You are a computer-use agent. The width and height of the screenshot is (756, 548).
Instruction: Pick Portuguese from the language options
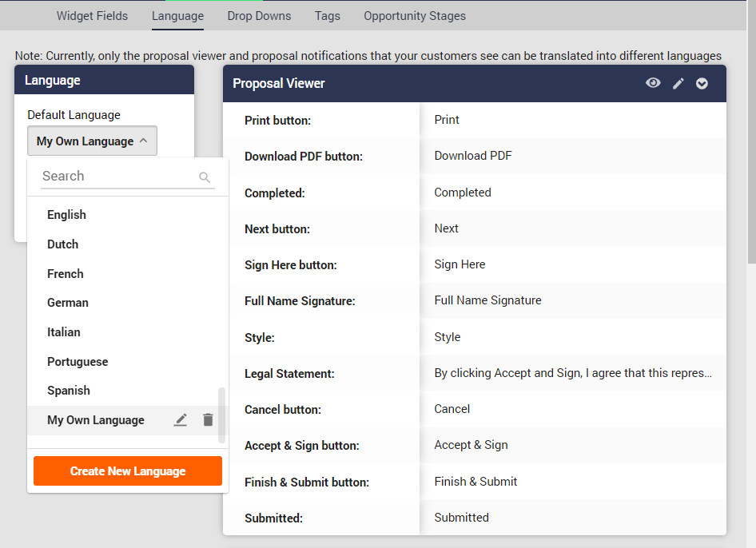78,362
